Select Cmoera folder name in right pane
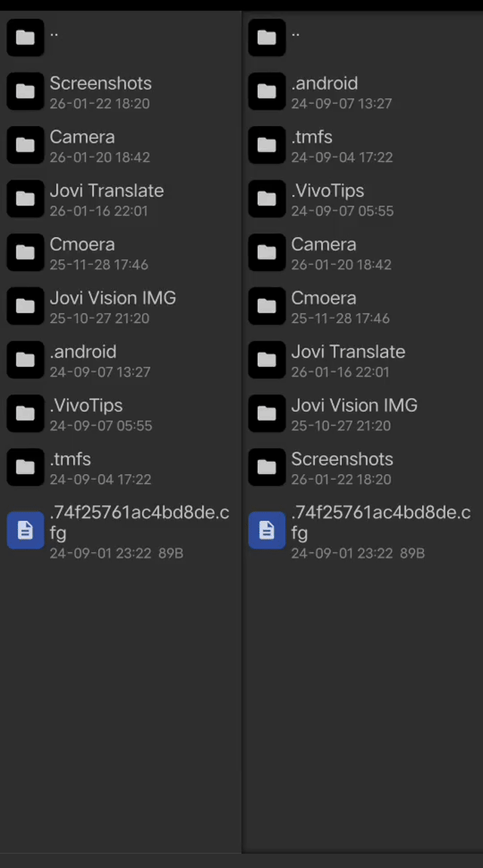This screenshot has width=483, height=868. coord(324,298)
